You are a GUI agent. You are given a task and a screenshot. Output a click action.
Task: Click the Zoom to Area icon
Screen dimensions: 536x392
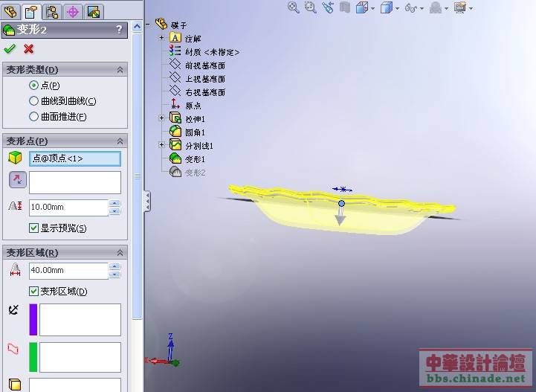pyautogui.click(x=311, y=7)
